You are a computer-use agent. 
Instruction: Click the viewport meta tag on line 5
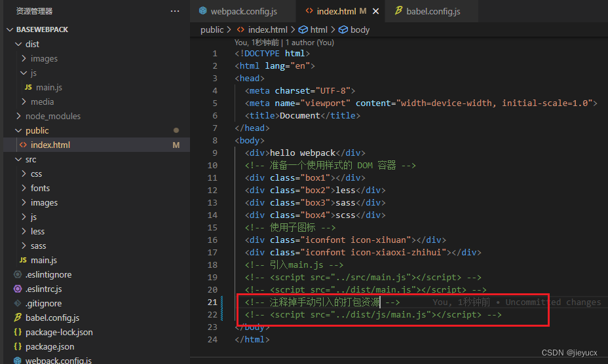(421, 103)
